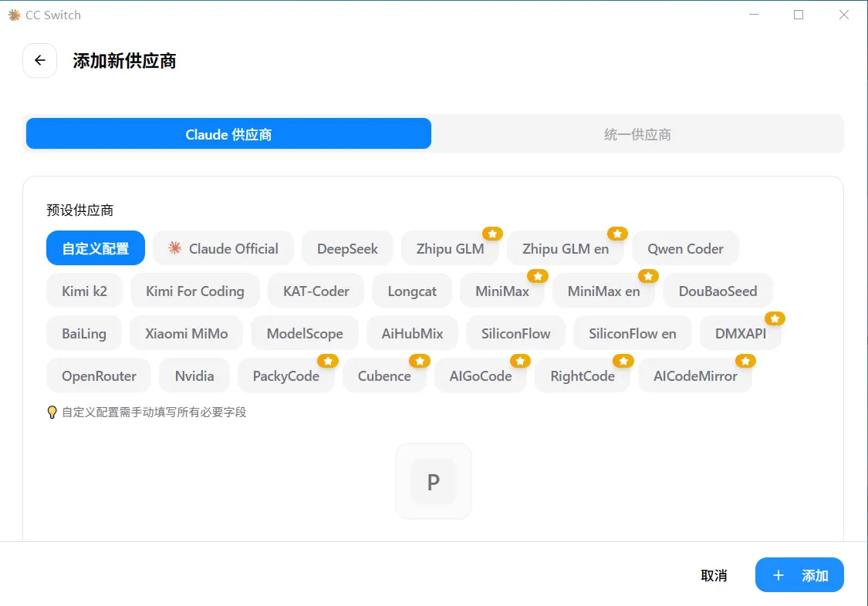Select the Kimi For Coding preset
868x606 pixels.
195,291
